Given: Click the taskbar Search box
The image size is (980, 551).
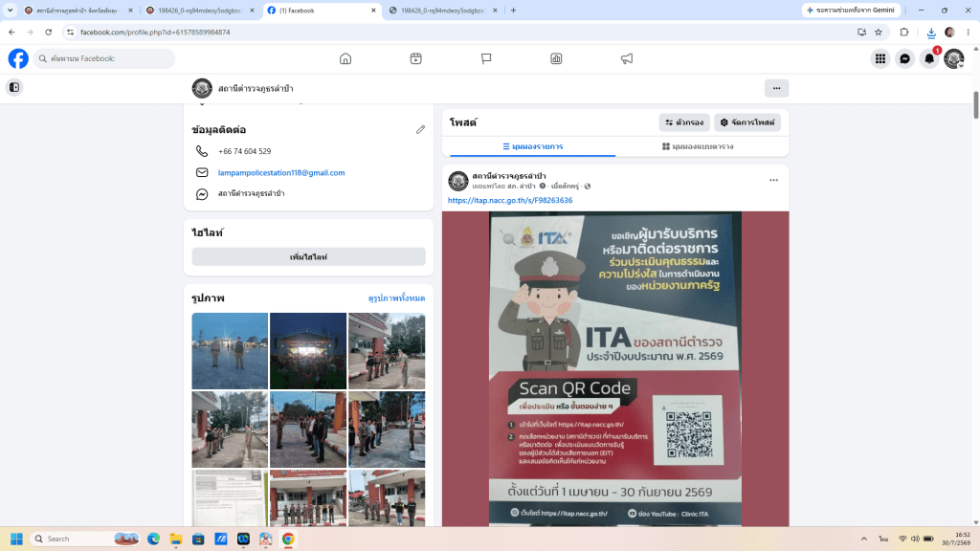Looking at the screenshot, I should pyautogui.click(x=85, y=539).
